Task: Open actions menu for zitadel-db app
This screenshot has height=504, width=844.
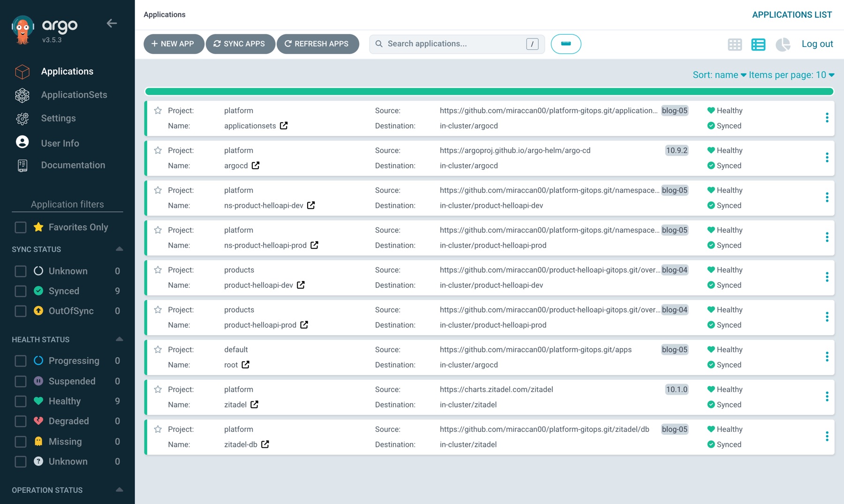Action: click(x=827, y=436)
